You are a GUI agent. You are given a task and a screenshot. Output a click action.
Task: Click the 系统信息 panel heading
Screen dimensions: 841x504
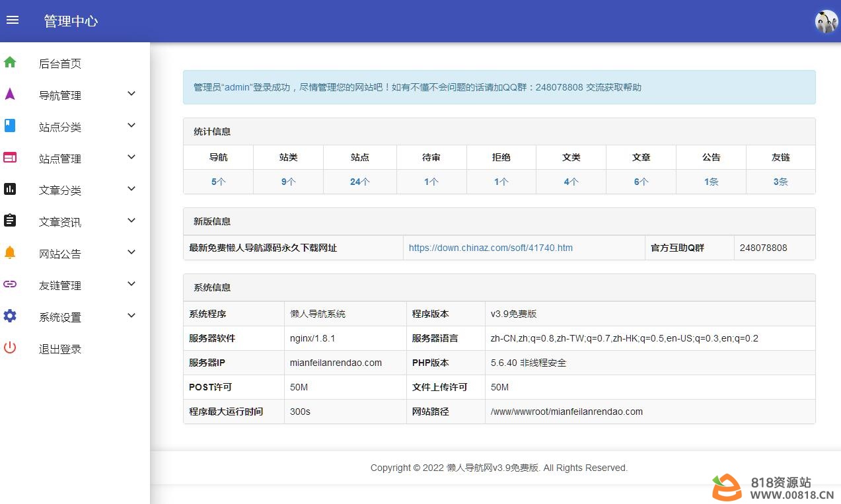point(212,287)
